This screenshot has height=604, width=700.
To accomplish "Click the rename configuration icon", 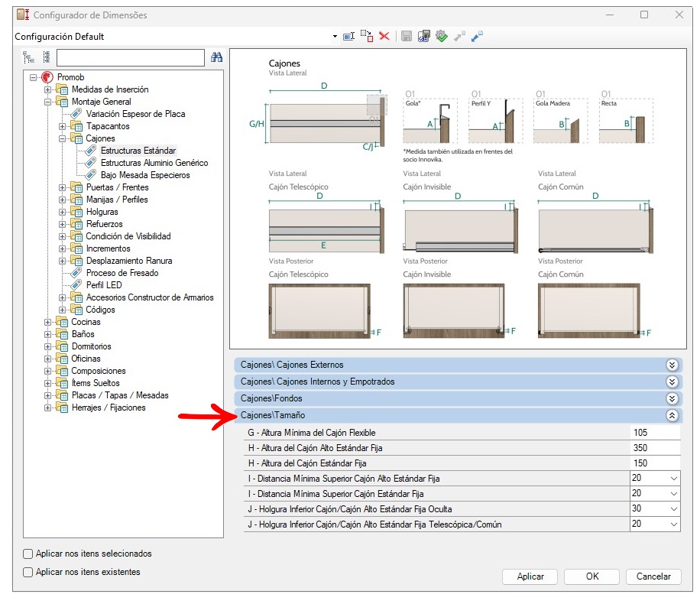I will [x=349, y=36].
